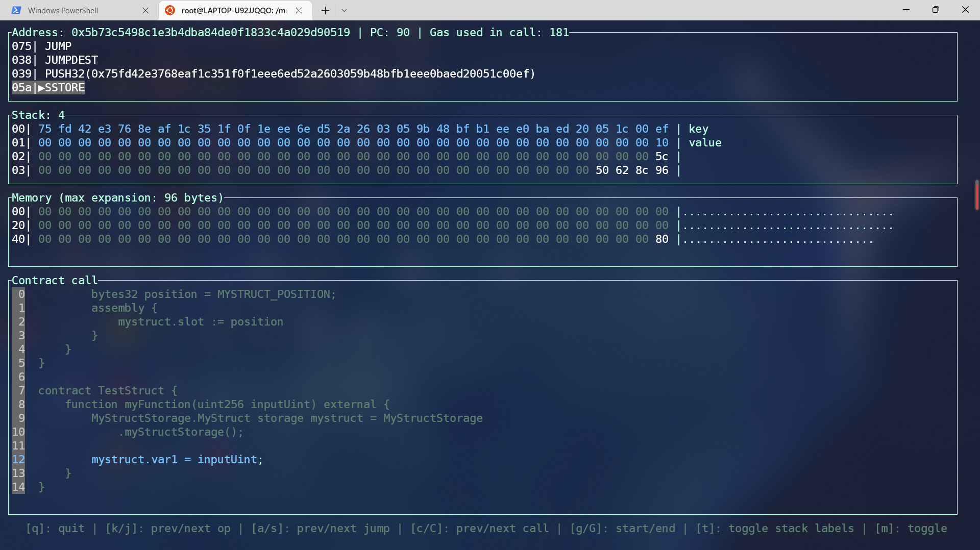Click the PowerShell icon in first tab
The image size is (980, 550).
(x=16, y=10)
